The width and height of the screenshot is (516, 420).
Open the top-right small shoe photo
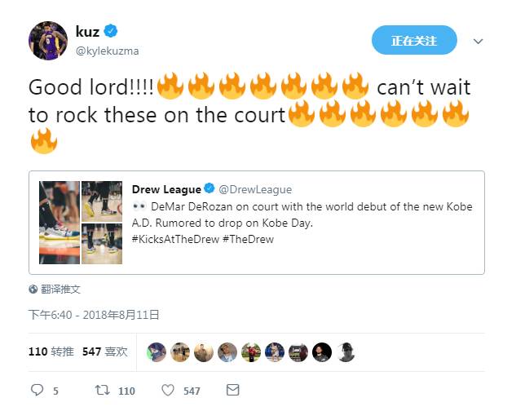102,201
